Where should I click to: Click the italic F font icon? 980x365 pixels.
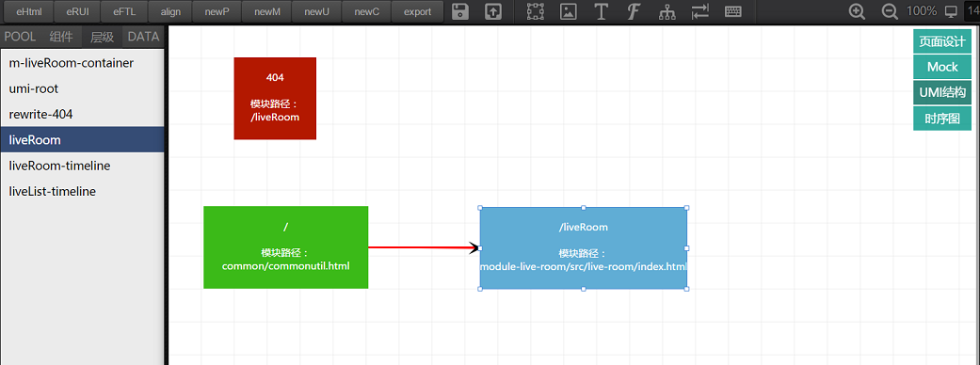click(634, 11)
